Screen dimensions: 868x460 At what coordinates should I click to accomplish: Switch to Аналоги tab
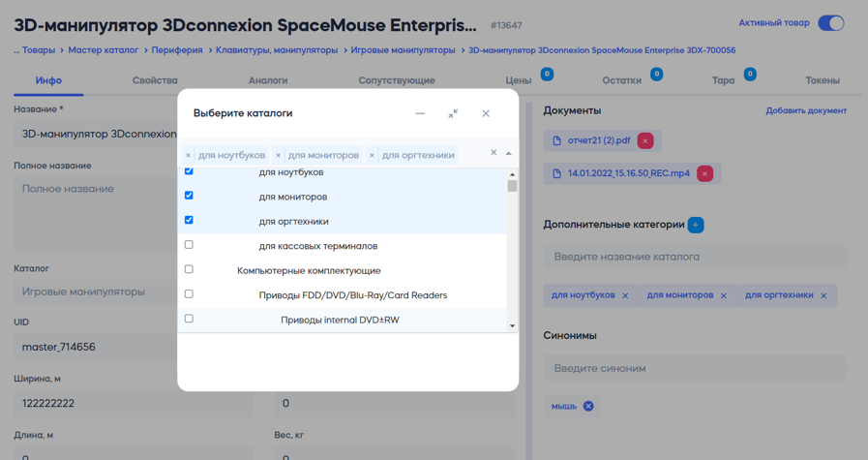click(x=268, y=80)
